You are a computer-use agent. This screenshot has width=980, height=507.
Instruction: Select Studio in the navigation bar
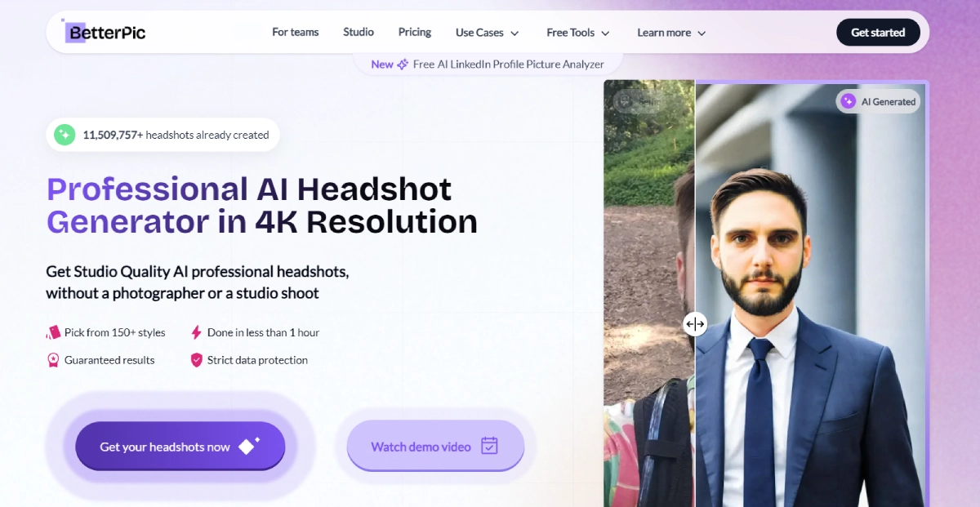tap(359, 32)
